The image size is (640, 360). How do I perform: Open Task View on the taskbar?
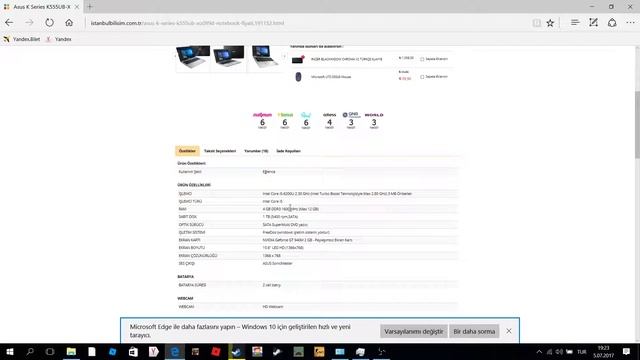tap(50, 352)
